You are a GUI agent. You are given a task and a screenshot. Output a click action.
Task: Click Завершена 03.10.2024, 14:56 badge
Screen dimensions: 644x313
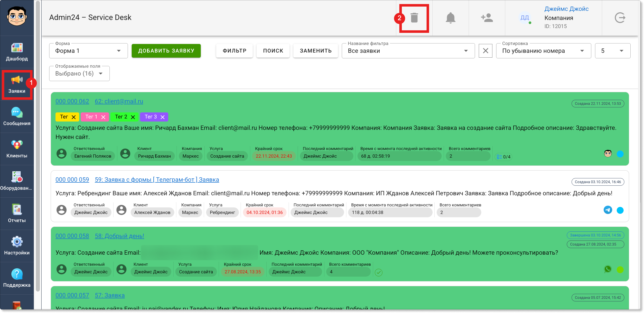click(x=595, y=235)
